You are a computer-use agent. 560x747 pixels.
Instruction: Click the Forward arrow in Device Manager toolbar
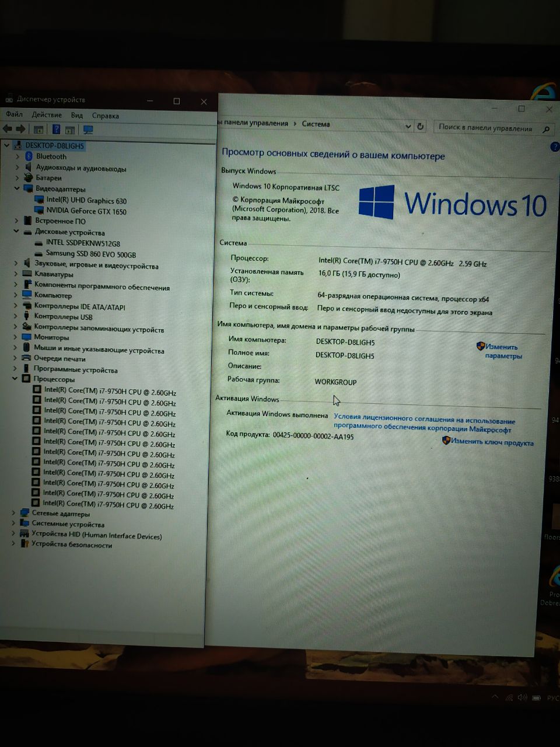click(x=21, y=129)
